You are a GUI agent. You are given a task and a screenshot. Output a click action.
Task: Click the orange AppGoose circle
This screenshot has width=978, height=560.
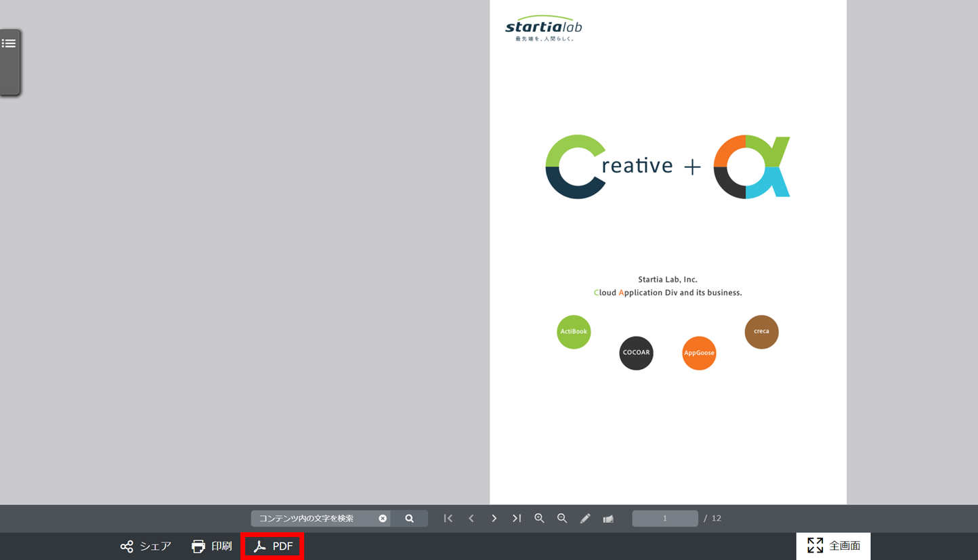(699, 353)
